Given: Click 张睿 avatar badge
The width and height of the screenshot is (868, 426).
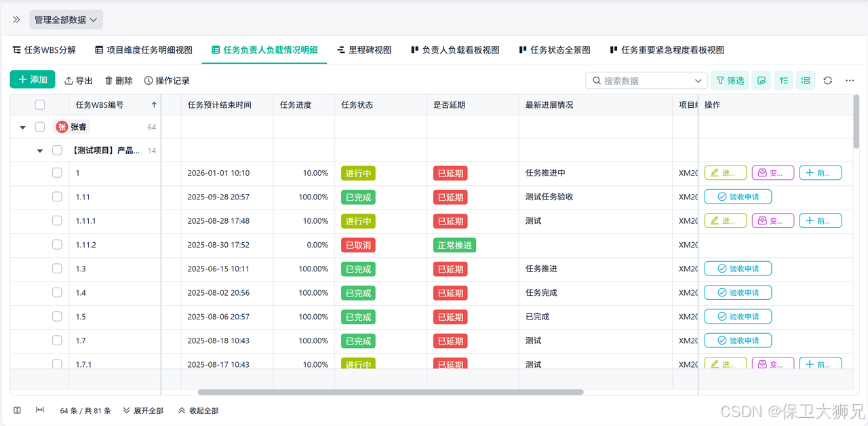Looking at the screenshot, I should (62, 127).
